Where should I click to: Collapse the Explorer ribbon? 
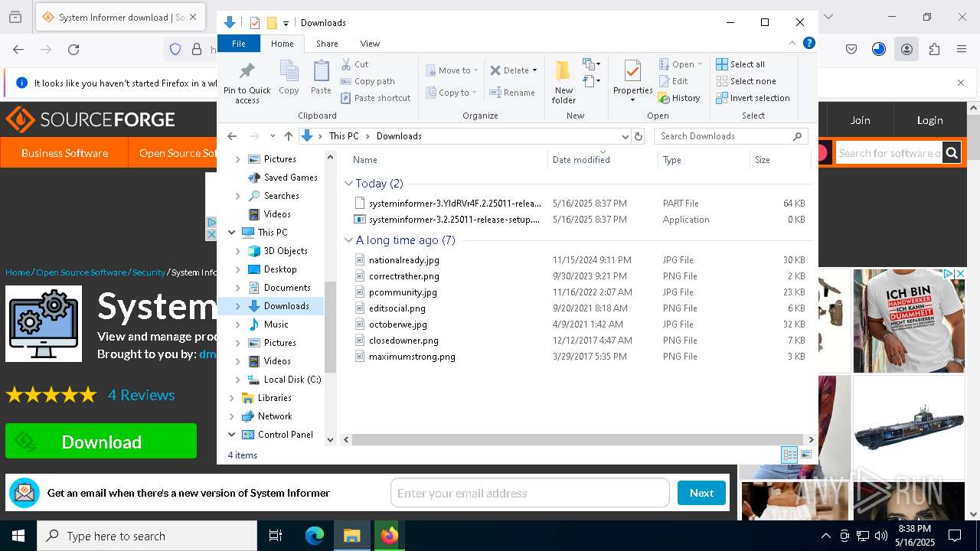point(792,43)
